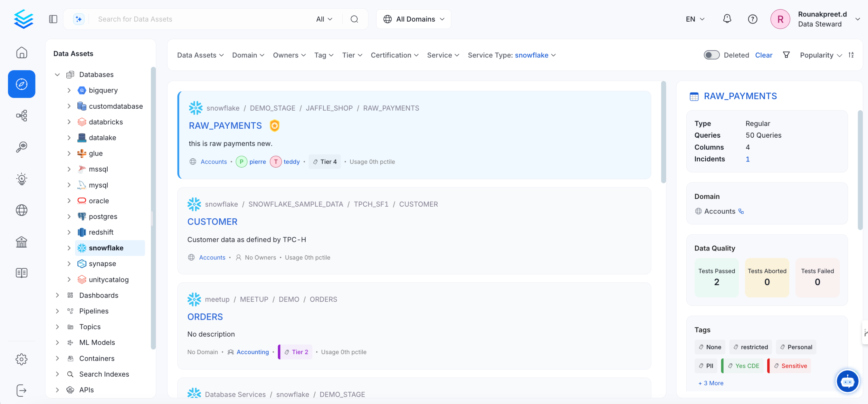The image size is (868, 404).
Task: Click the Logout icon at sidebar bottom
Action: pos(22,390)
